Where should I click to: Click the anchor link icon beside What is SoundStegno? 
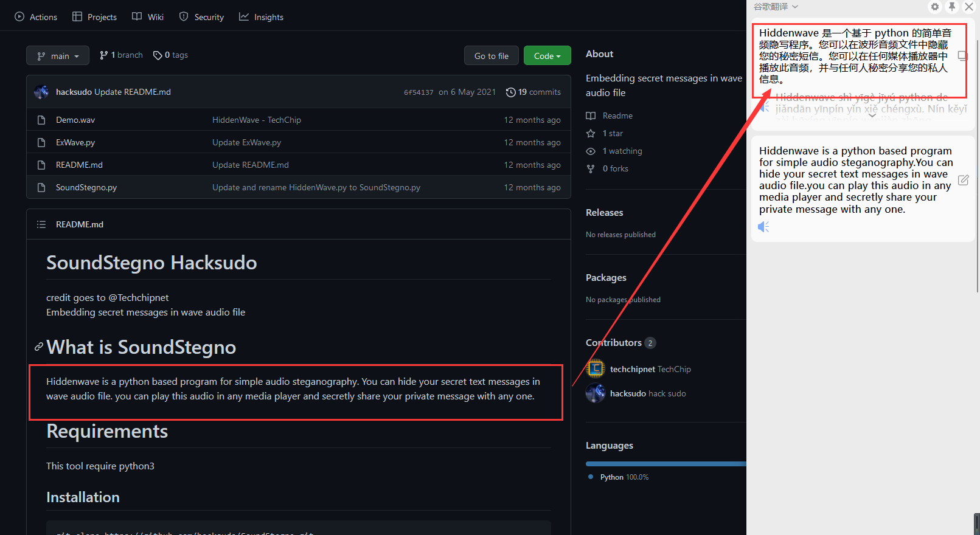[39, 347]
